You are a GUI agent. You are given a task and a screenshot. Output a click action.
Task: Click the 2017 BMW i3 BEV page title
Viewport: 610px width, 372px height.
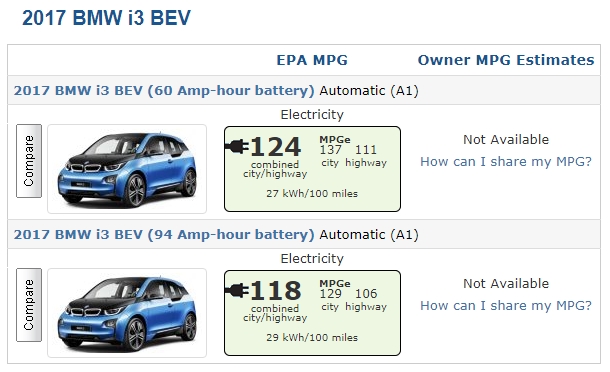click(106, 18)
